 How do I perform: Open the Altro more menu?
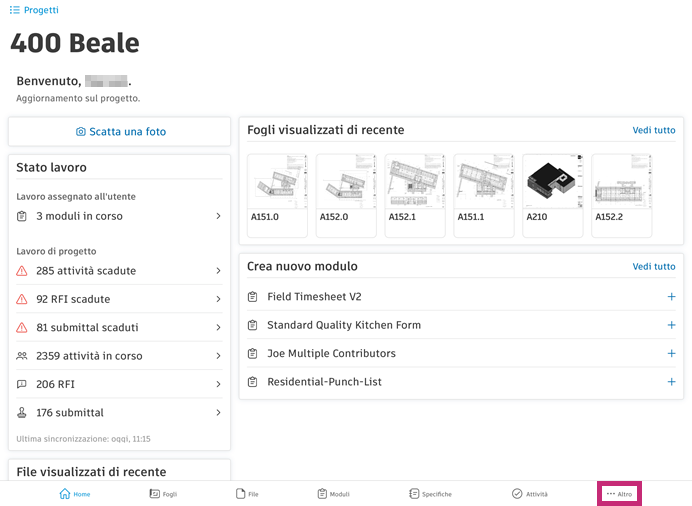click(x=619, y=494)
